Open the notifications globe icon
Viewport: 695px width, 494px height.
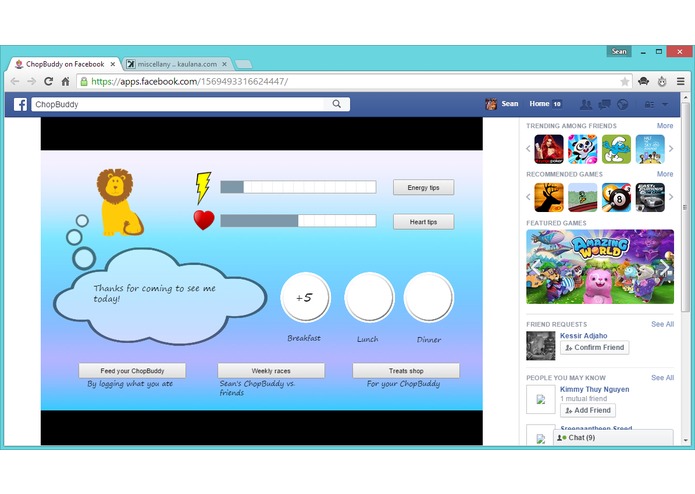click(623, 105)
